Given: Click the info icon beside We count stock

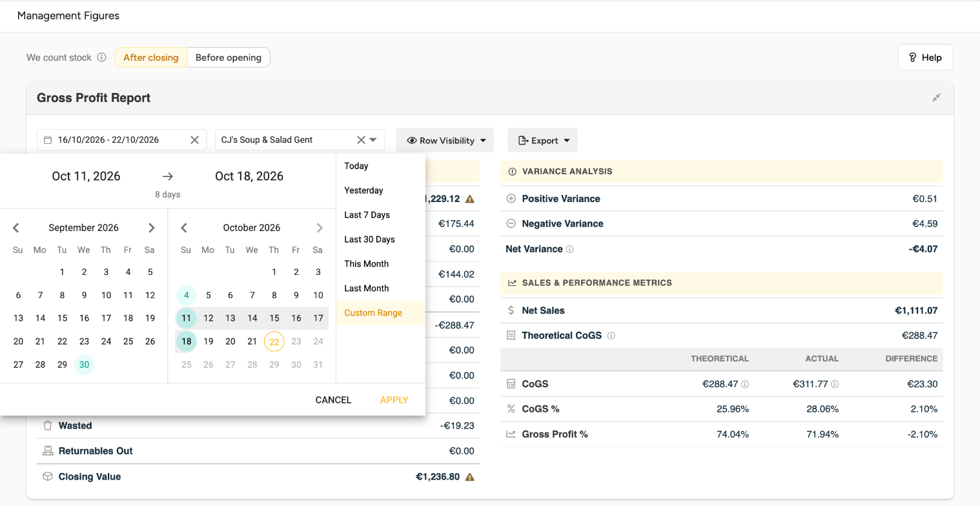Looking at the screenshot, I should [x=101, y=57].
